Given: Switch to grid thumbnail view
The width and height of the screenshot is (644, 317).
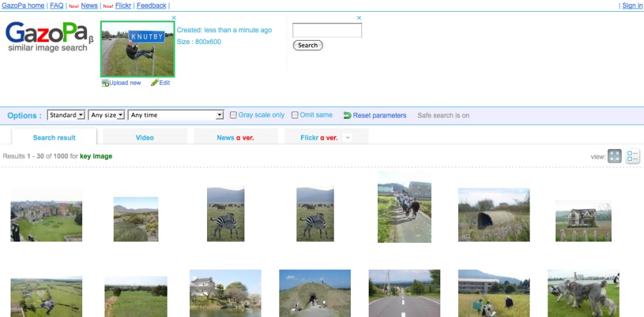Looking at the screenshot, I should [614, 156].
